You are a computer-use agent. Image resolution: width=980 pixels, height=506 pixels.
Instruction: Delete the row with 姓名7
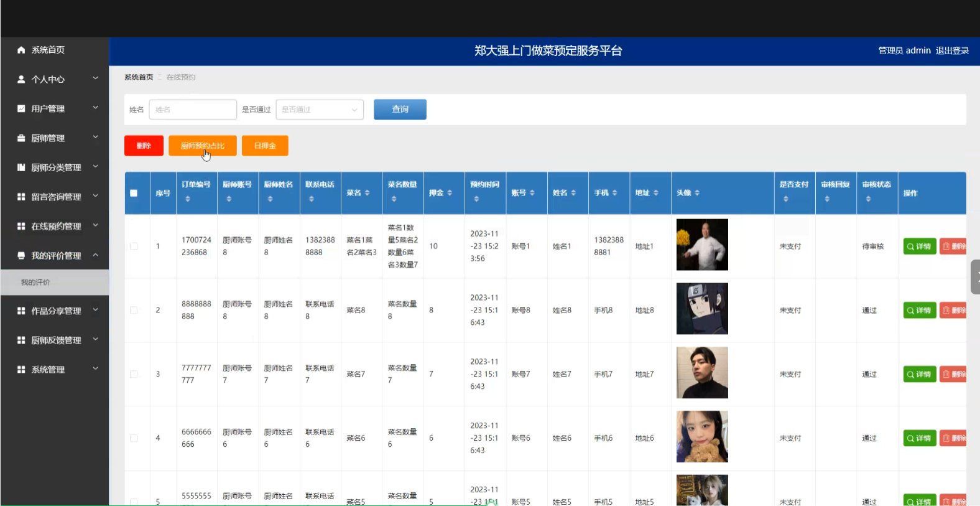tap(953, 374)
